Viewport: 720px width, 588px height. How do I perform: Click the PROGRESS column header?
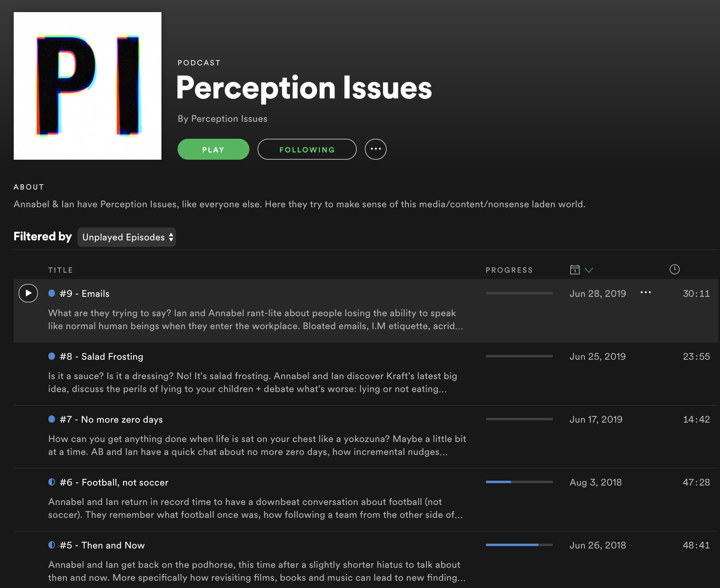[x=509, y=270]
